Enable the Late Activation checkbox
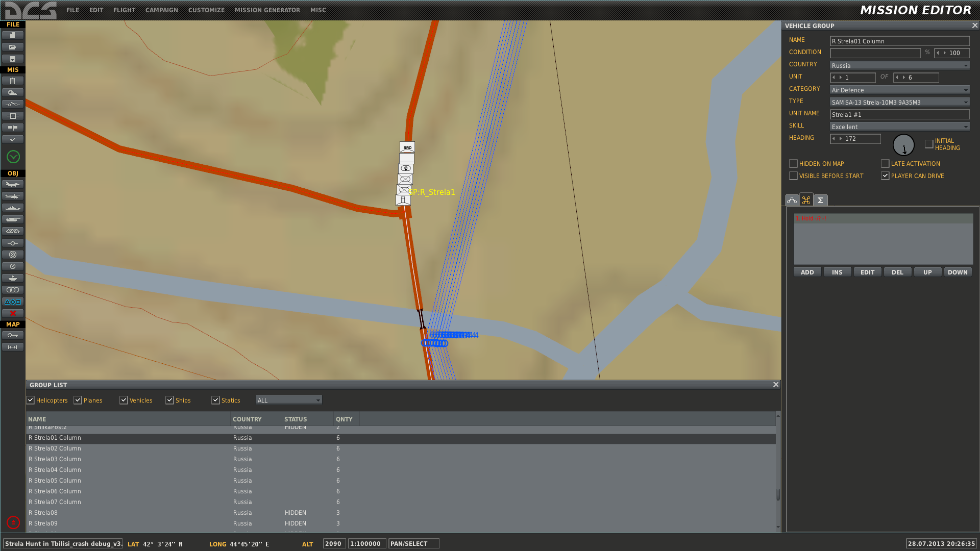Screen dimensions: 980x551 coord(885,164)
